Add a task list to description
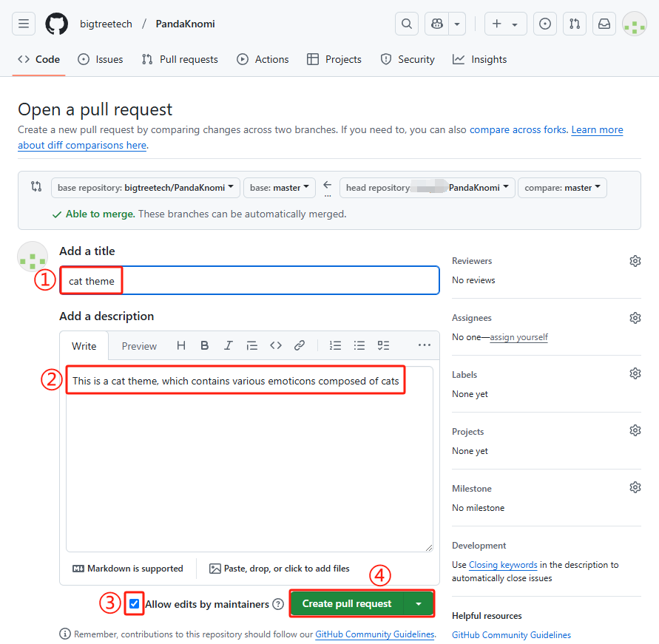The image size is (659, 644). 383,345
